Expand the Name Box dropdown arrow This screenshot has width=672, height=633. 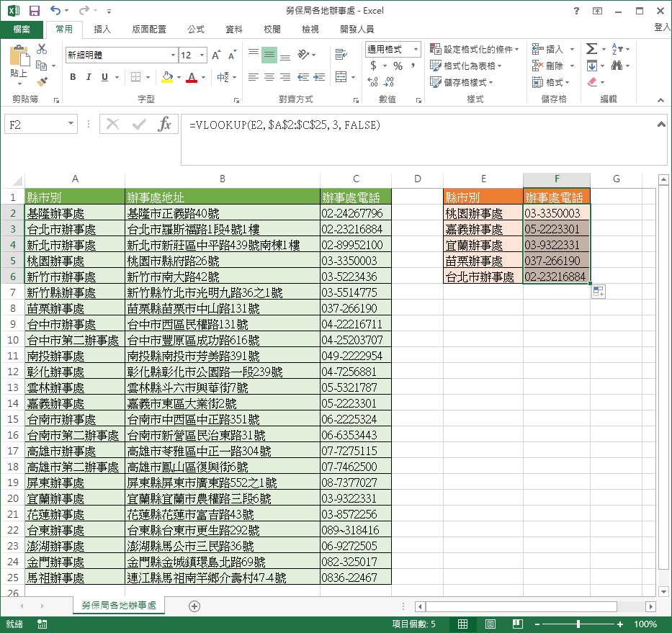71,124
